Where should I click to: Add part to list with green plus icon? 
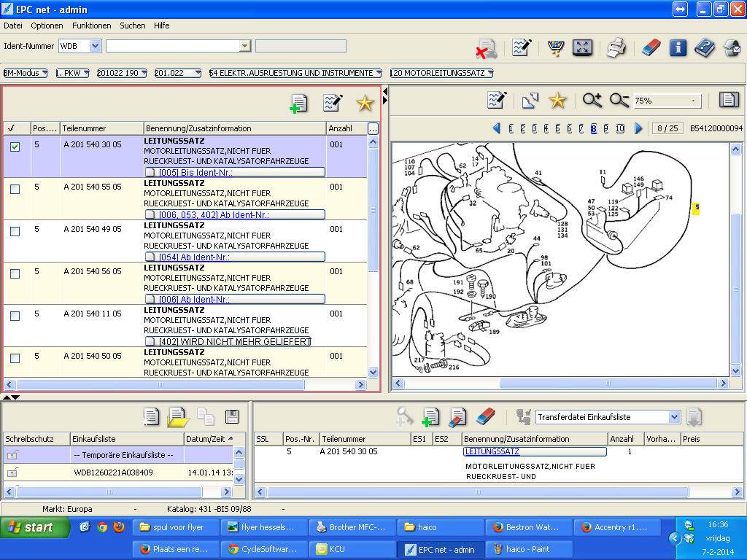point(298,104)
